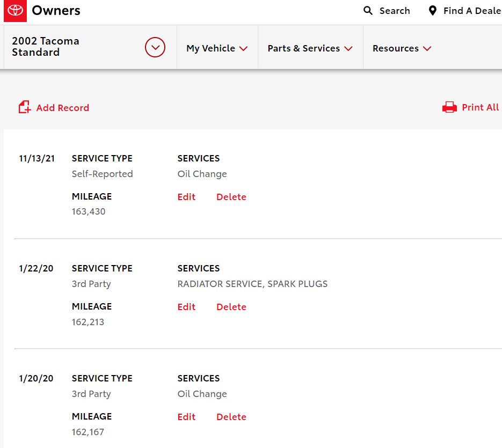Click 3rd Party in the 1/20/20 record

91,394
